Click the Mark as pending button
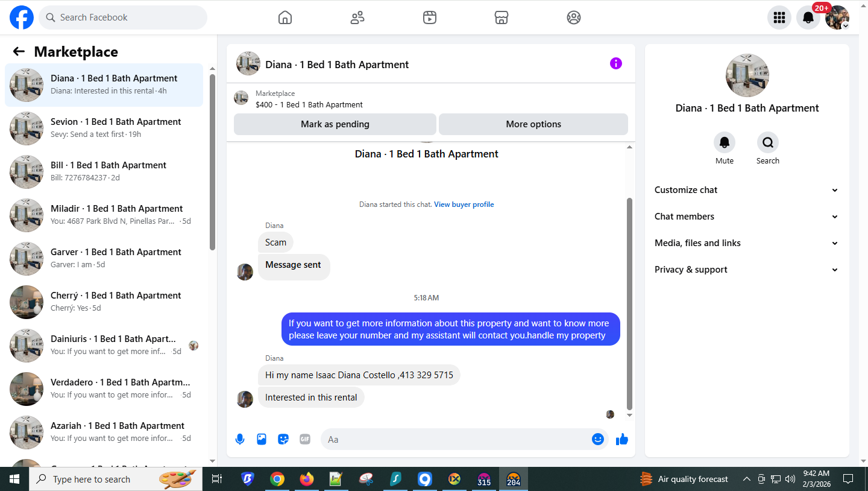The image size is (868, 491). point(335,124)
